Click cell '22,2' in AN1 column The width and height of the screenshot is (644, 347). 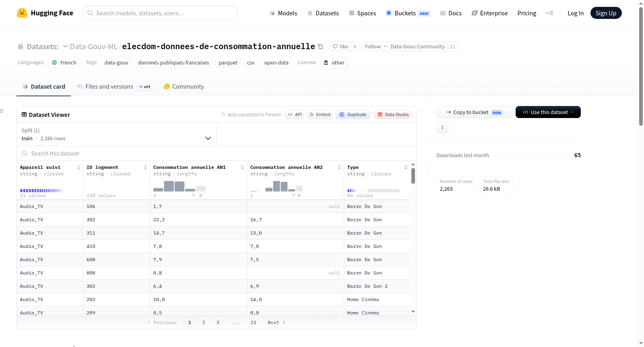[x=198, y=220]
